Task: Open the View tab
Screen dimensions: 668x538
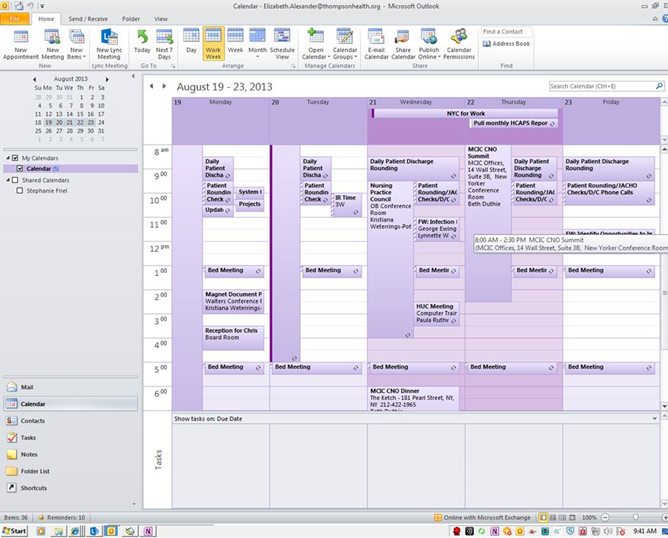Action: pyautogui.click(x=161, y=19)
